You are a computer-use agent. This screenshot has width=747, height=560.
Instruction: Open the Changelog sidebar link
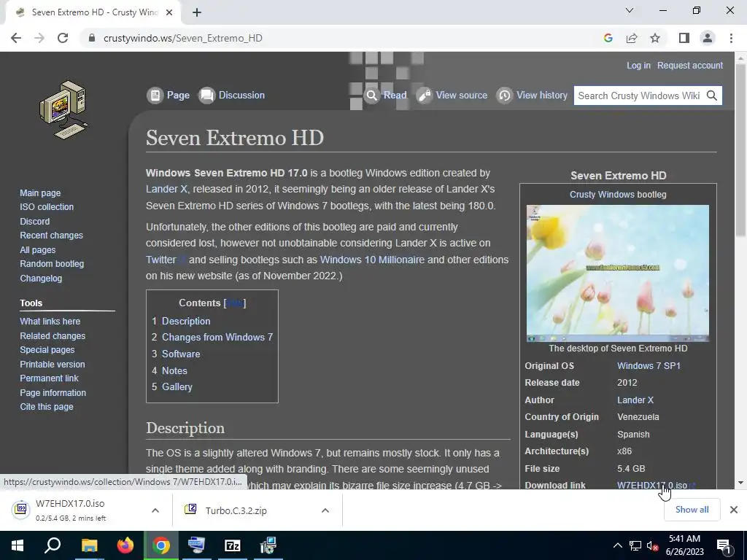[x=41, y=278]
